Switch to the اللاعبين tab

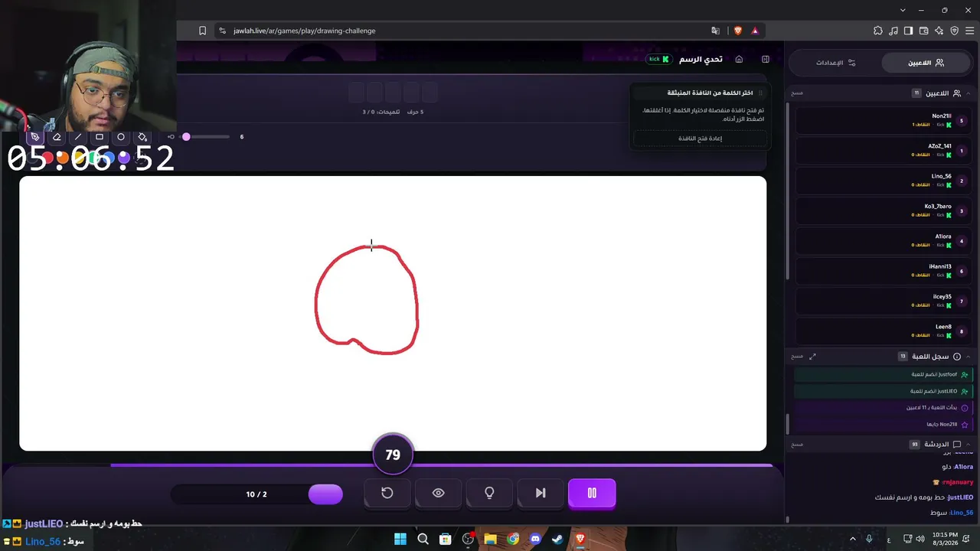click(x=926, y=63)
